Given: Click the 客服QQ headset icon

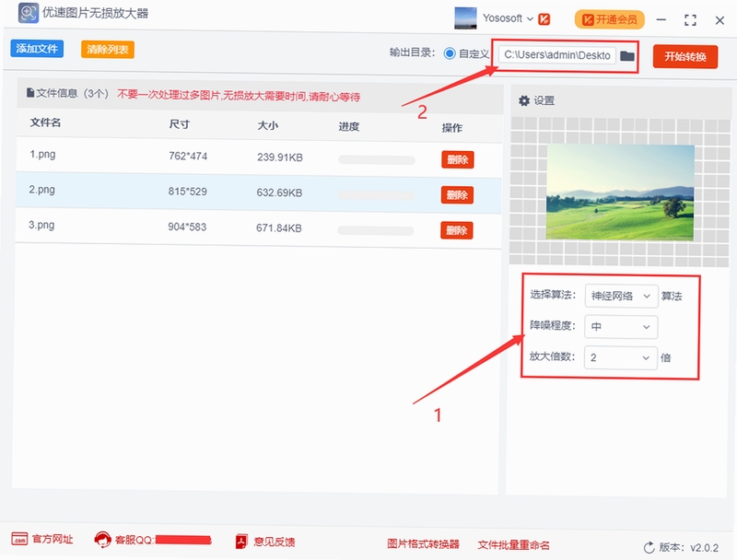Looking at the screenshot, I should [102, 540].
